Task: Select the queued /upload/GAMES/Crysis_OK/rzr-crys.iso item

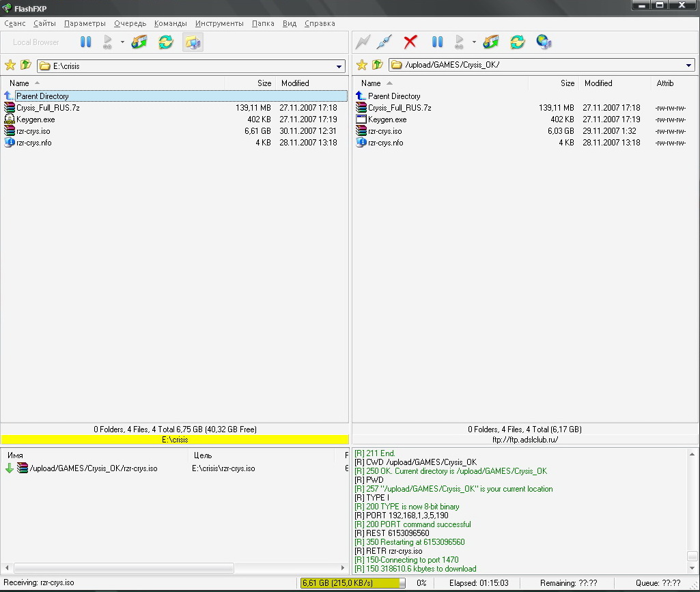Action: [x=175, y=468]
